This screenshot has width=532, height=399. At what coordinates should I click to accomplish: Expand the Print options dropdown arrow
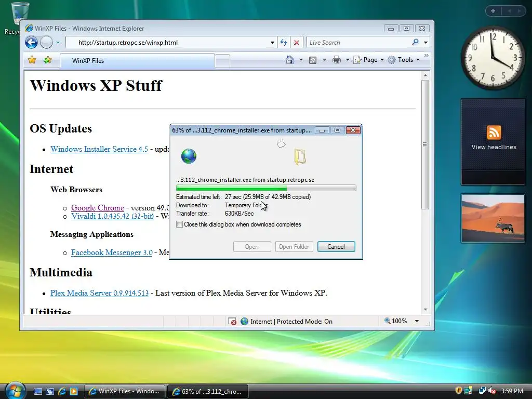coord(348,60)
